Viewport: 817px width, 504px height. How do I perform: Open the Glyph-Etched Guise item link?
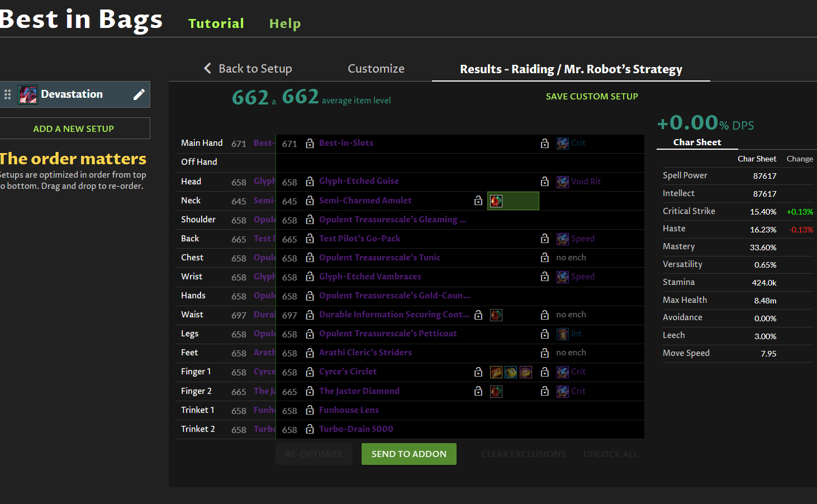359,181
